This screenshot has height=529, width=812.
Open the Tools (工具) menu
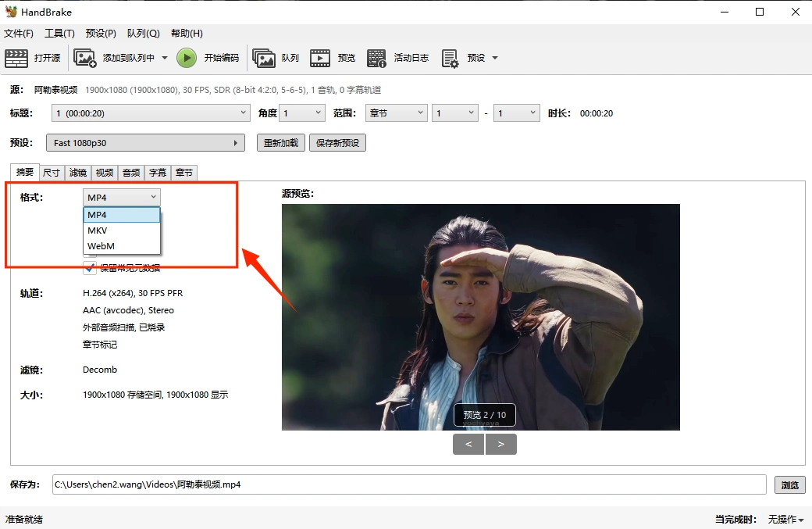pyautogui.click(x=59, y=33)
